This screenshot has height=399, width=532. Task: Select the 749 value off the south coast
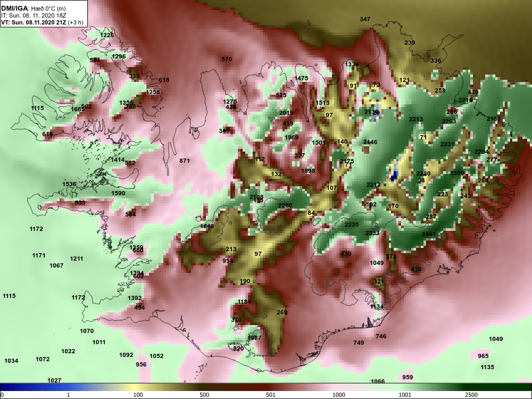[359, 343]
